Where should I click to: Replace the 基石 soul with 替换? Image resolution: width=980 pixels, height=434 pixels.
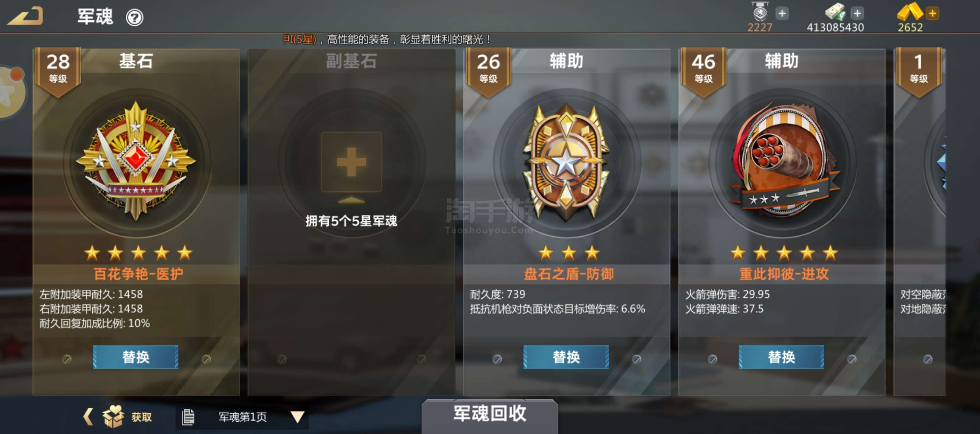coord(135,357)
